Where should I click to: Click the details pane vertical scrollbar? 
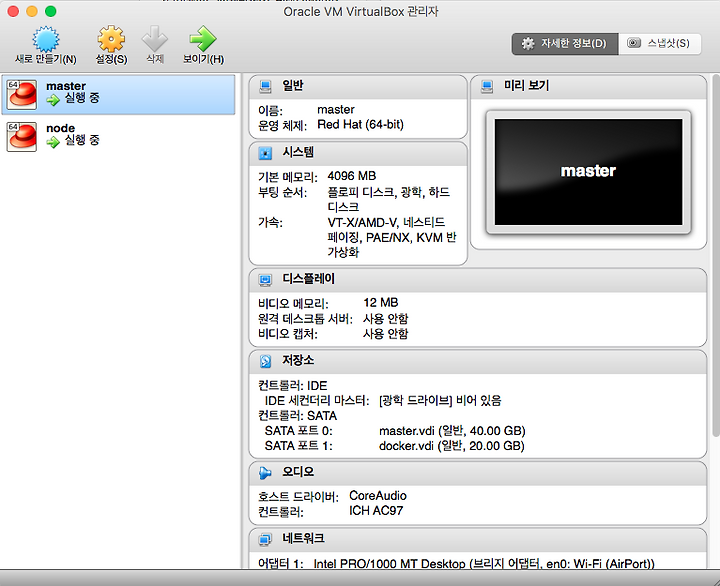click(715, 255)
